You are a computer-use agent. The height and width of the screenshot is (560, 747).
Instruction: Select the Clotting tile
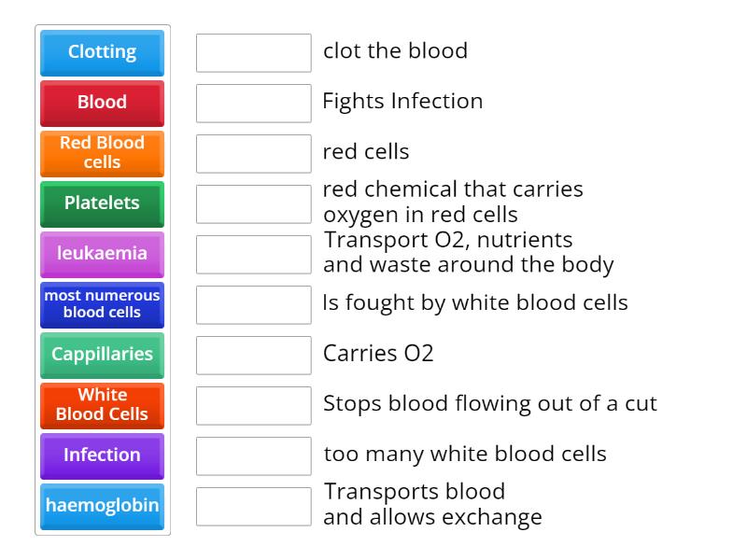click(x=102, y=53)
